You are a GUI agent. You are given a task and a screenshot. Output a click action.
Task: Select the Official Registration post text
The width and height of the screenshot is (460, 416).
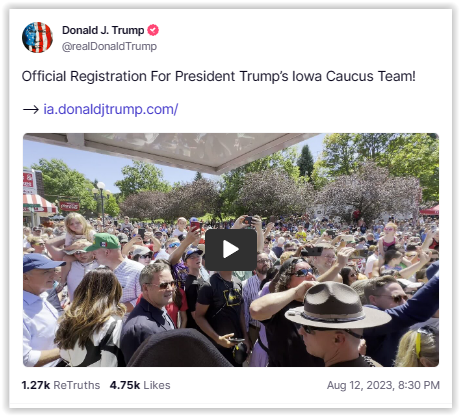click(219, 76)
